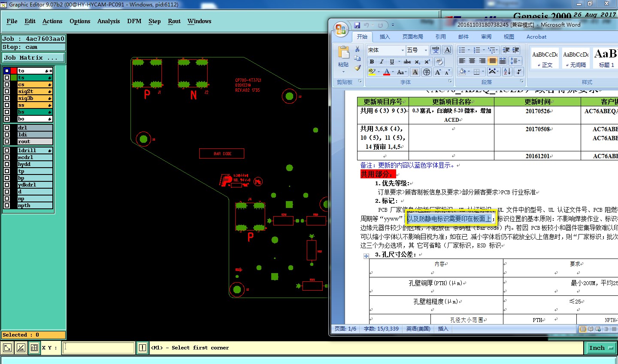Screen dimensions: 618x364
Task: Apply bold formatting in Word ribbon
Action: 372,62
